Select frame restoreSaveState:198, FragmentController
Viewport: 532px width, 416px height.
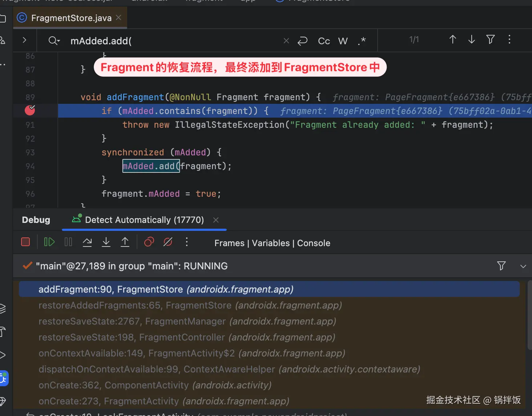pyautogui.click(x=269, y=337)
